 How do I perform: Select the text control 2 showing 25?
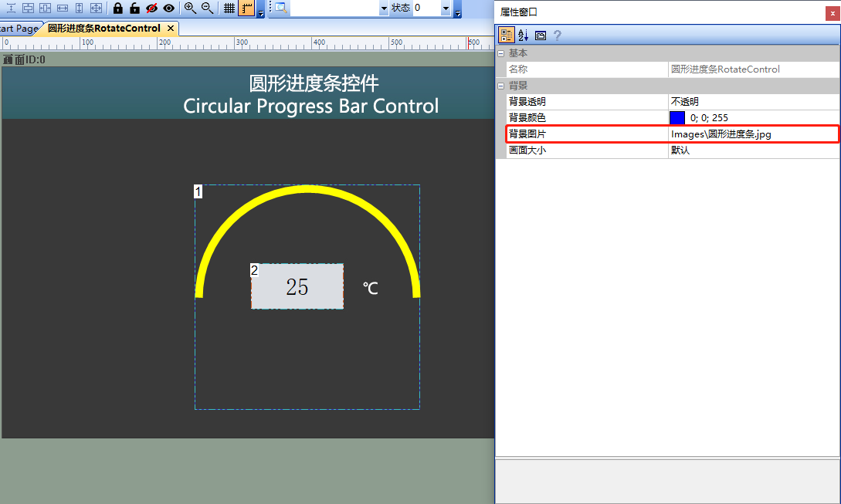pos(297,286)
